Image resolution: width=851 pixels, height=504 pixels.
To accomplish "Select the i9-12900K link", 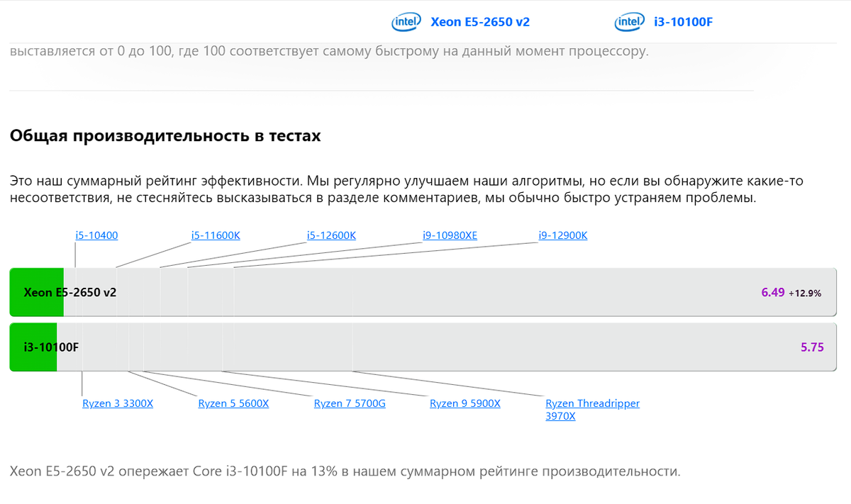I will click(x=563, y=235).
